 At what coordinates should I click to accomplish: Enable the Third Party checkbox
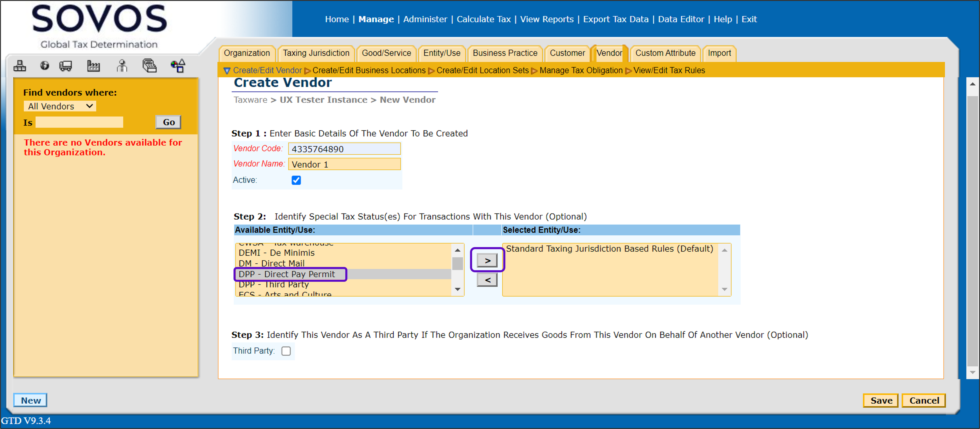pyautogui.click(x=286, y=351)
